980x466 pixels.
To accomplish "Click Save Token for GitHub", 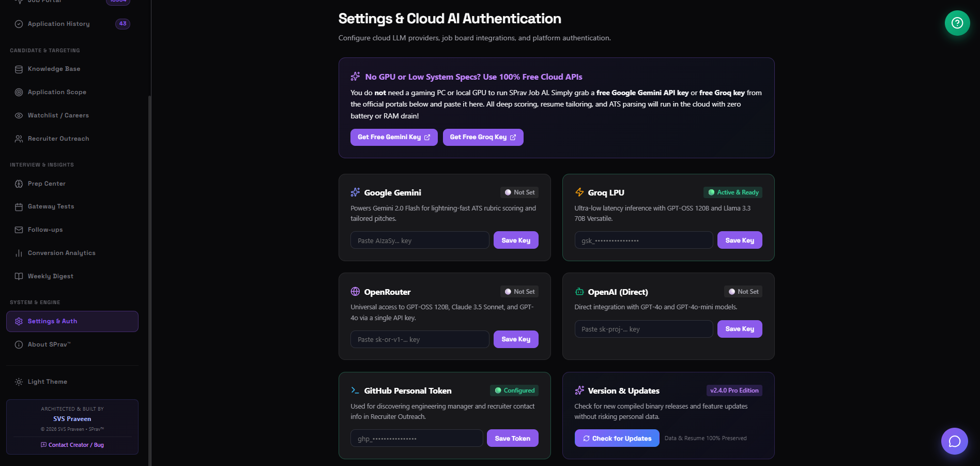I will click(512, 439).
